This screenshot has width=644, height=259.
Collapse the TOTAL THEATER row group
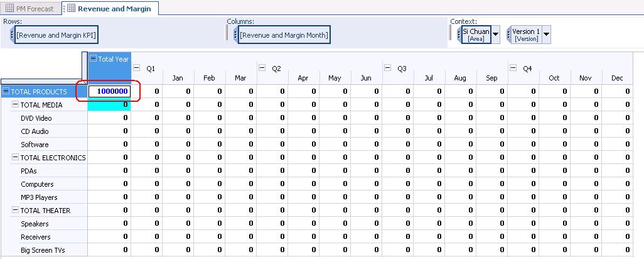tap(16, 211)
